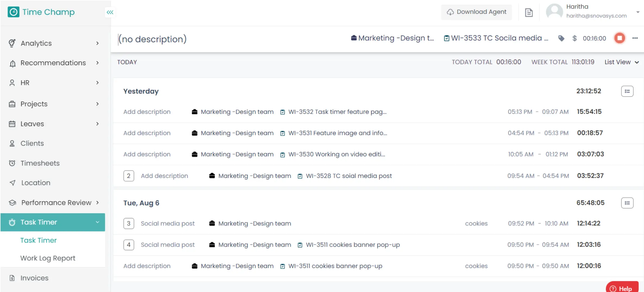
Task: Click duration 15:54:15
Action: [589, 112]
